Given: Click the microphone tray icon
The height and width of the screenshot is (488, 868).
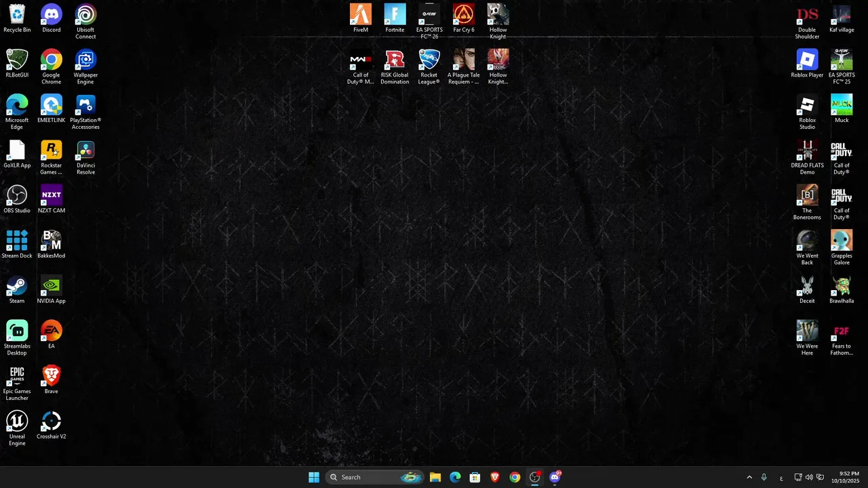Looking at the screenshot, I should coord(764,477).
